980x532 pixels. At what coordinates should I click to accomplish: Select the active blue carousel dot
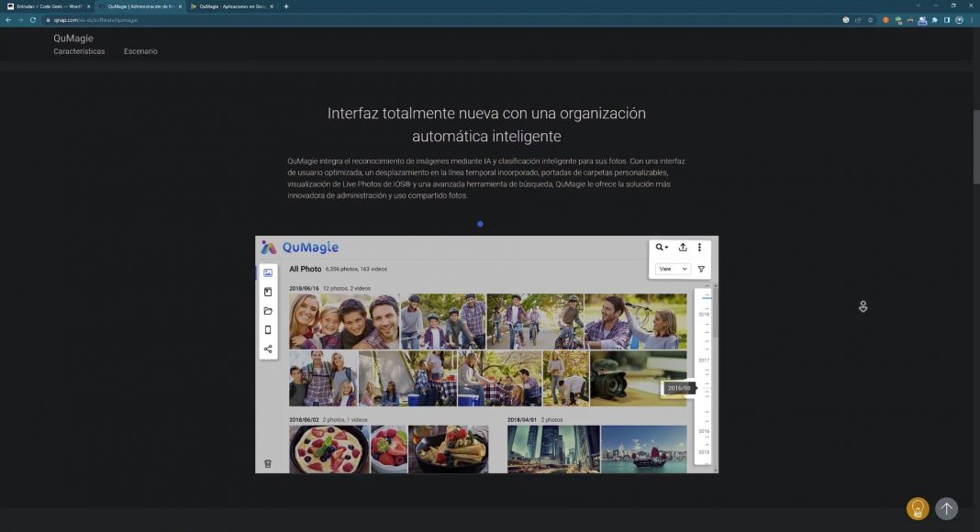480,224
